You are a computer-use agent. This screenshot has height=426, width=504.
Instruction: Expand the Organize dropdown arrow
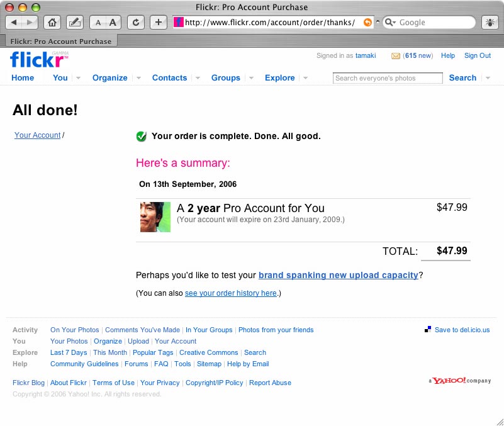point(138,78)
